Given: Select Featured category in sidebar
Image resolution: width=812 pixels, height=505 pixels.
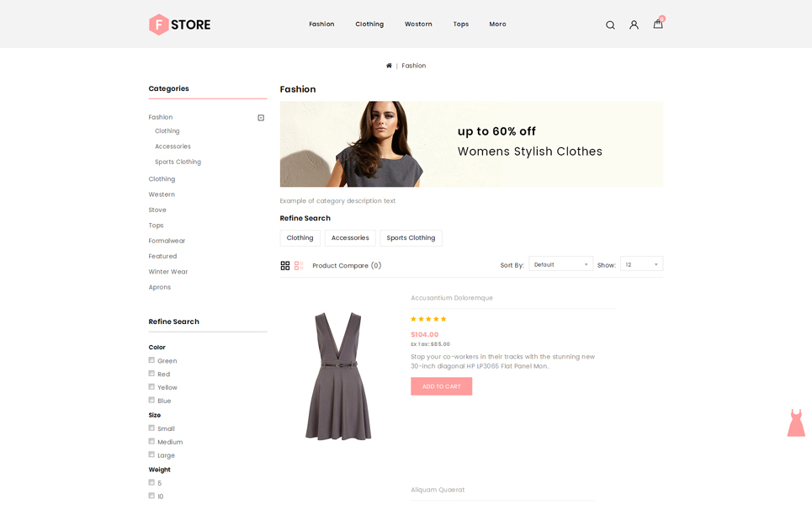Looking at the screenshot, I should 162,257.
